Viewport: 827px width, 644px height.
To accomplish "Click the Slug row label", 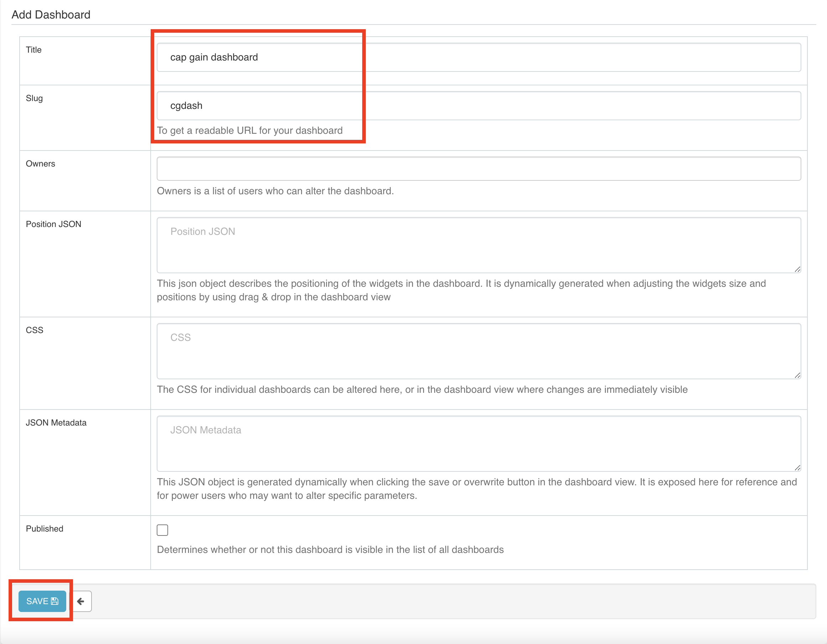I will (x=34, y=98).
